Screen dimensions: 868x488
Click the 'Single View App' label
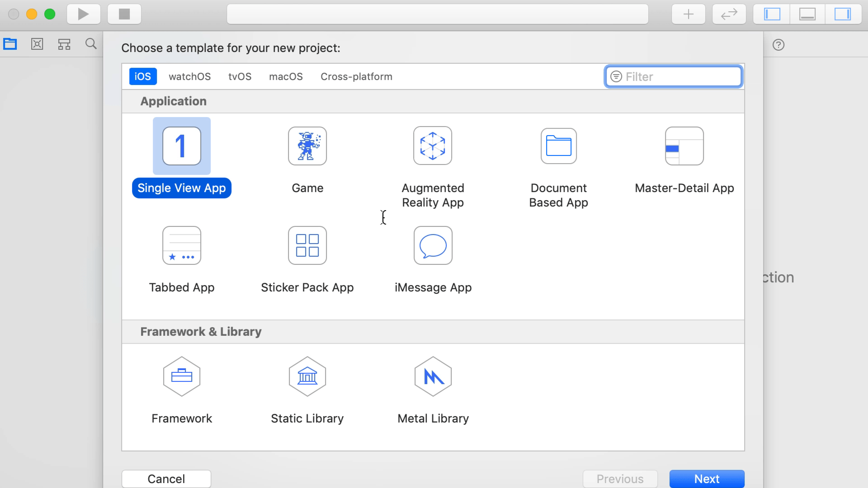(x=182, y=188)
